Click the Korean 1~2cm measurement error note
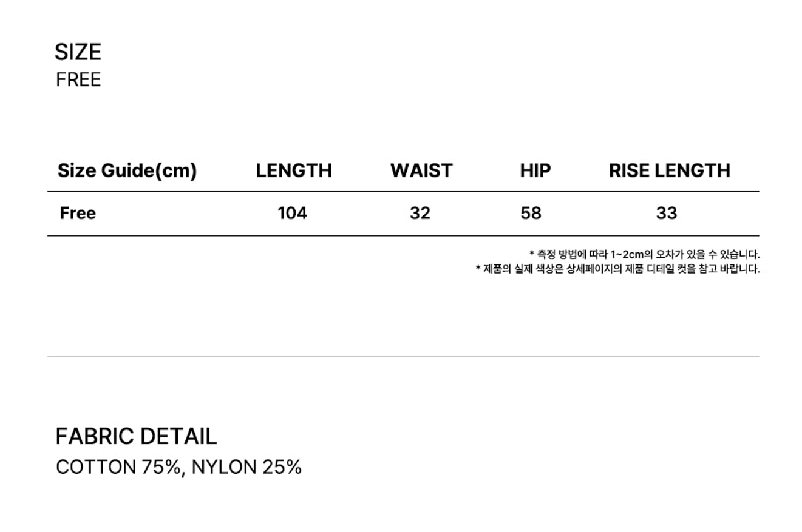The width and height of the screenshot is (802, 532). coord(644,255)
